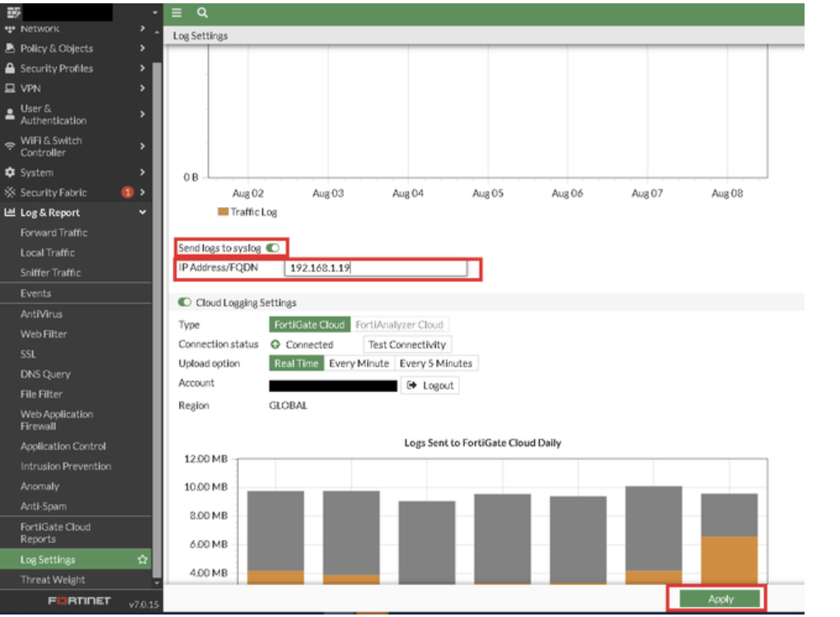The image size is (840, 617).
Task: Open the Web Filter log entry
Action: [44, 334]
